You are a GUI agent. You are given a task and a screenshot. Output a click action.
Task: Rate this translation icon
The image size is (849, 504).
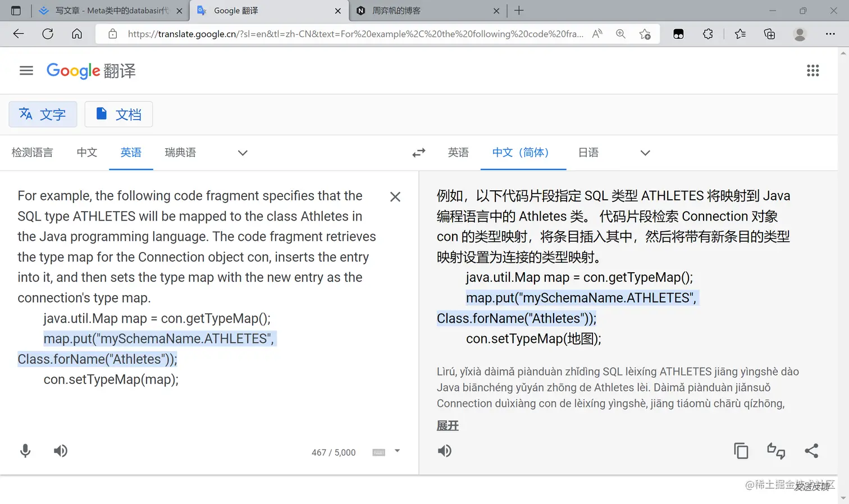pyautogui.click(x=776, y=451)
